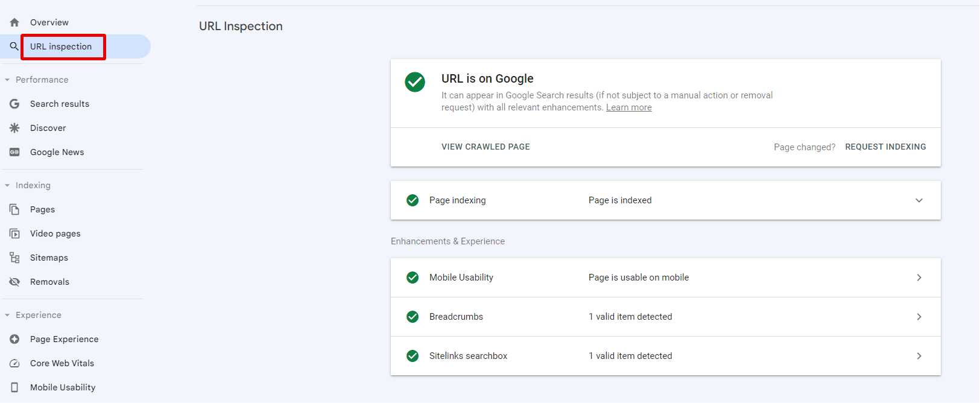Click the 'Page is indexed' status text
980x403 pixels.
pos(620,200)
